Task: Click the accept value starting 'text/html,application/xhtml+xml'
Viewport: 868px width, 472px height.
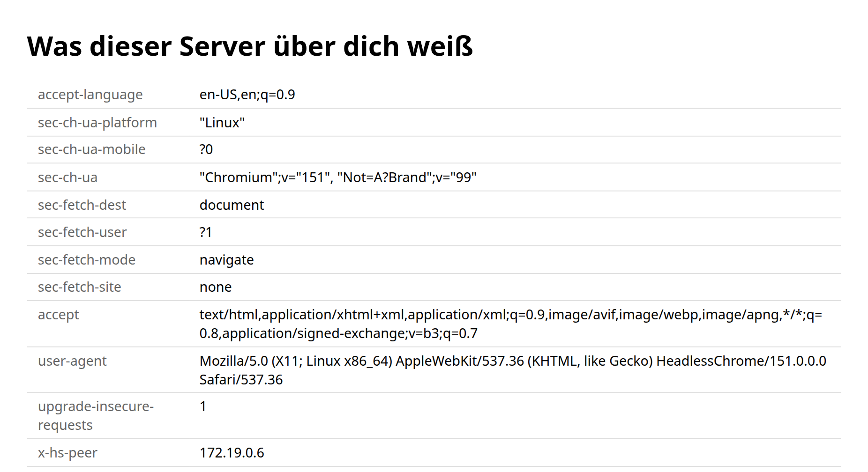Action: tap(511, 324)
